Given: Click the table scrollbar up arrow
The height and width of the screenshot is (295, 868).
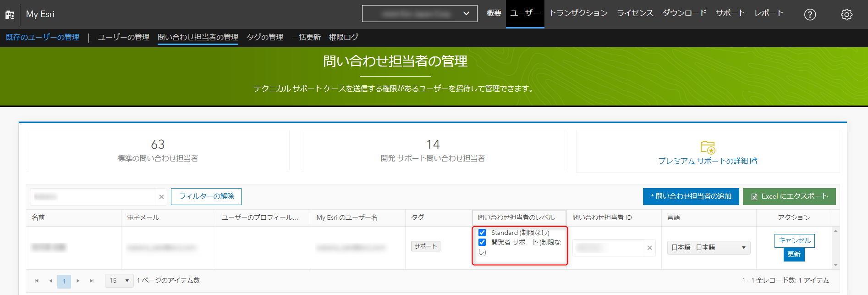Looking at the screenshot, I should pyautogui.click(x=835, y=231).
